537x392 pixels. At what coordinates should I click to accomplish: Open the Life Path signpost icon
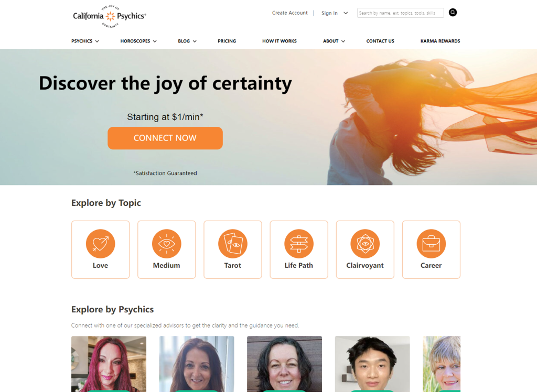298,243
